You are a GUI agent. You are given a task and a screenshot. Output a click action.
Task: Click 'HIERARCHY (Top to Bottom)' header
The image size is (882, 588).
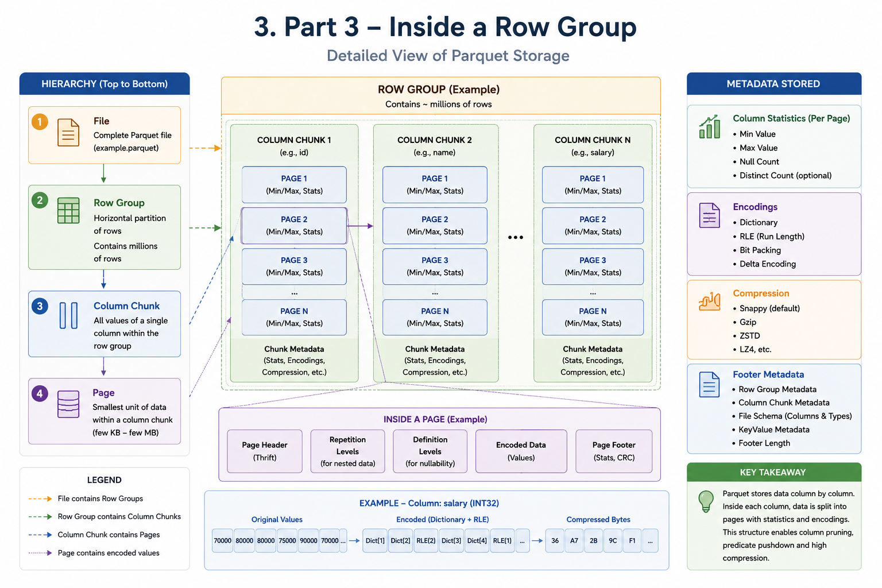coord(105,84)
